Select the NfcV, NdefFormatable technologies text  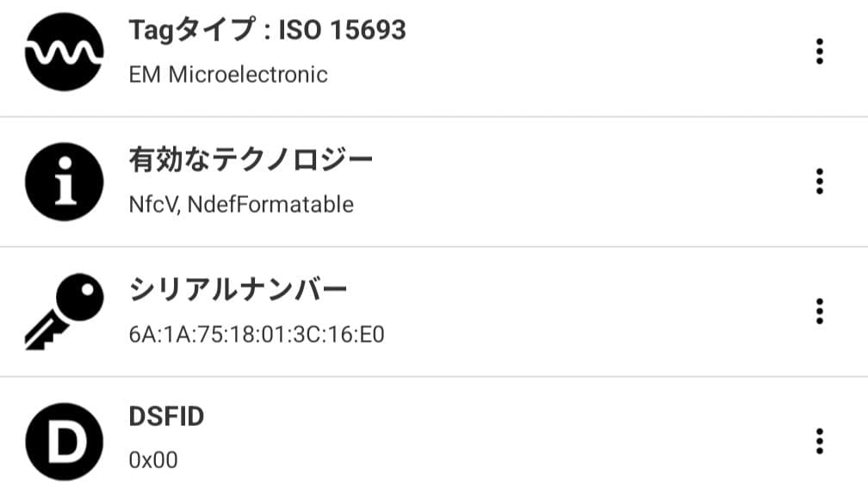241,204
